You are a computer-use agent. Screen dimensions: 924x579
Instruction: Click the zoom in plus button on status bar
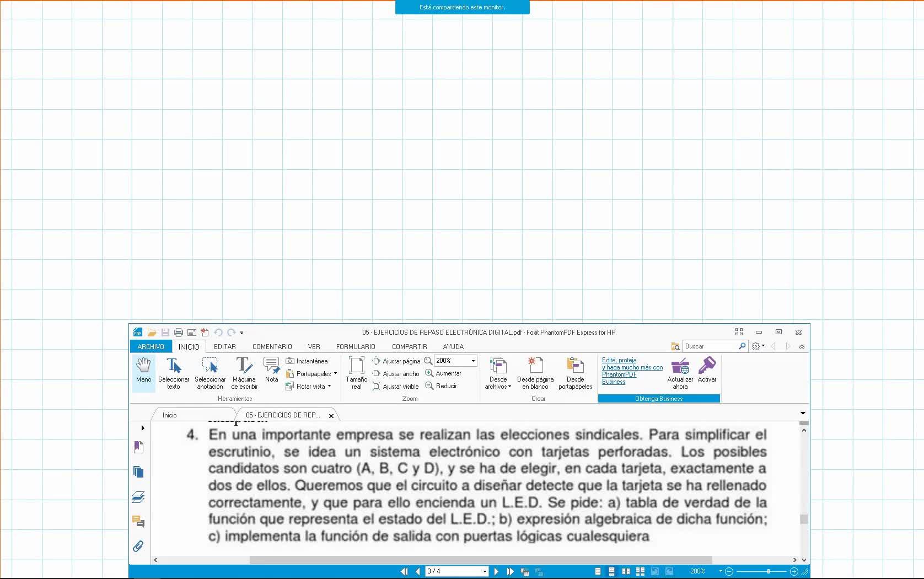pyautogui.click(x=794, y=572)
